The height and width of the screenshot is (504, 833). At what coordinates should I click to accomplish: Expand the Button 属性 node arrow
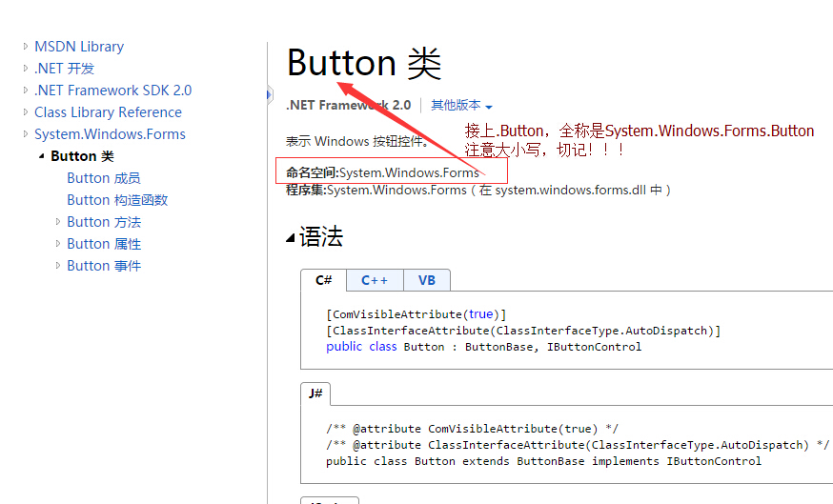(58, 244)
